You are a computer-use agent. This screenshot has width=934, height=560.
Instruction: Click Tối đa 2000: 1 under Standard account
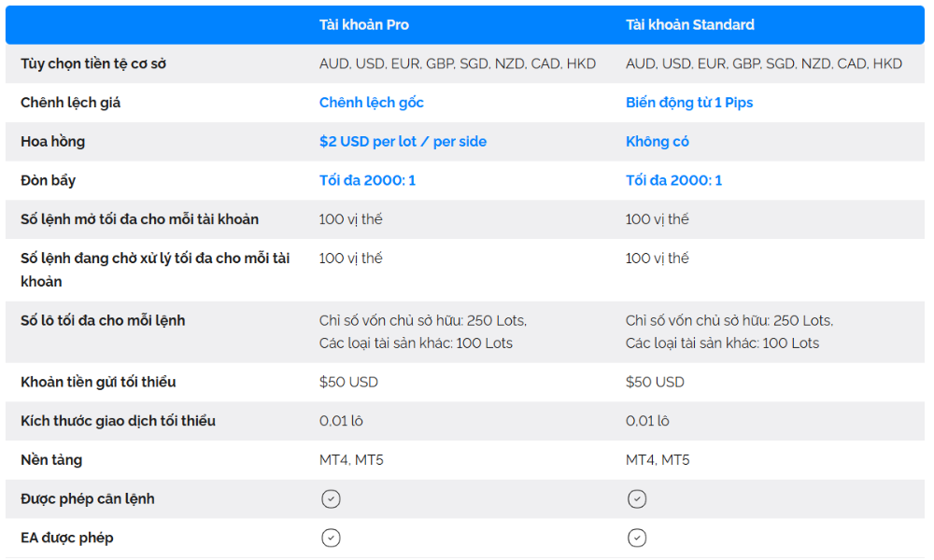click(x=673, y=180)
